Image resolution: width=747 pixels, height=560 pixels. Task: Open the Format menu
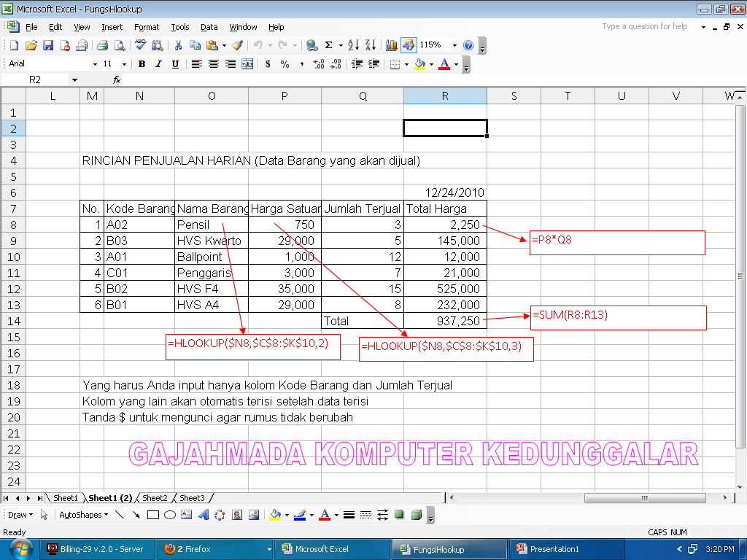pos(146,27)
